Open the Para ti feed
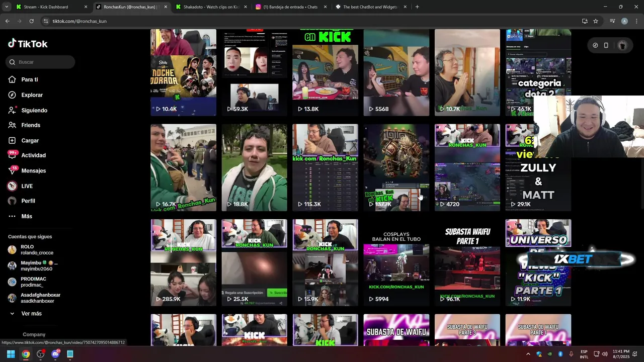This screenshot has height=362, width=644. pyautogui.click(x=23, y=79)
